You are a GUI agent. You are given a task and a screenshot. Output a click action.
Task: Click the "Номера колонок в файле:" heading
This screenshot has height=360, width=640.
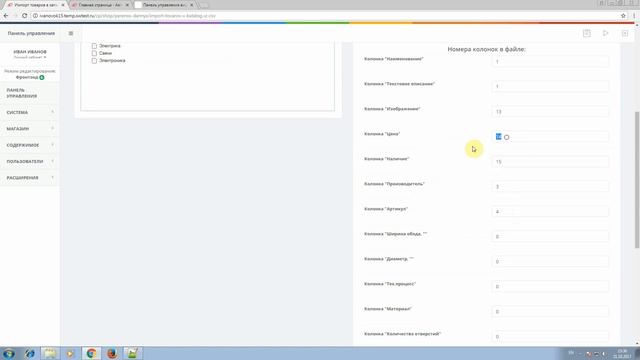[487, 49]
